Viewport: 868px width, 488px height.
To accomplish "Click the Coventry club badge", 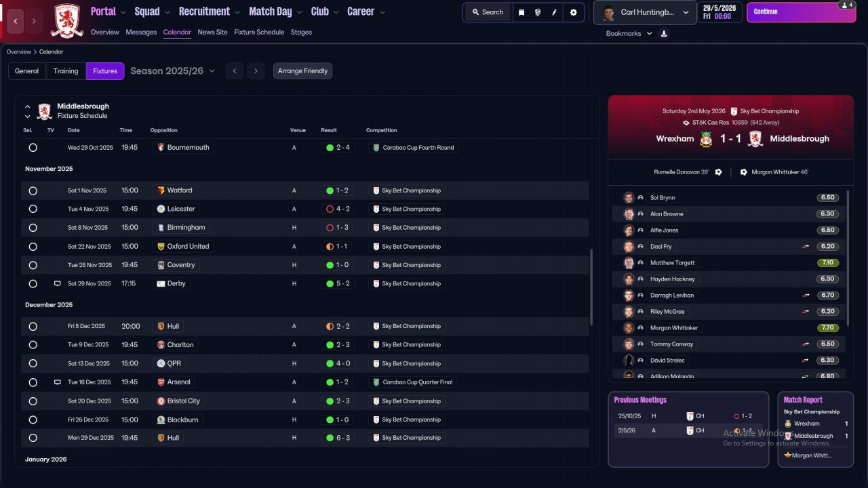I will click(x=161, y=265).
